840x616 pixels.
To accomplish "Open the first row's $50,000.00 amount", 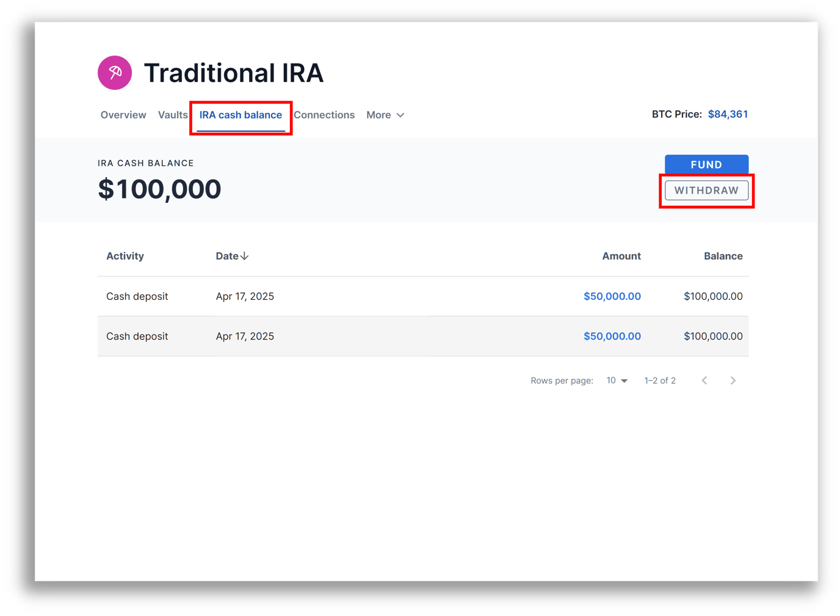I will (x=612, y=296).
